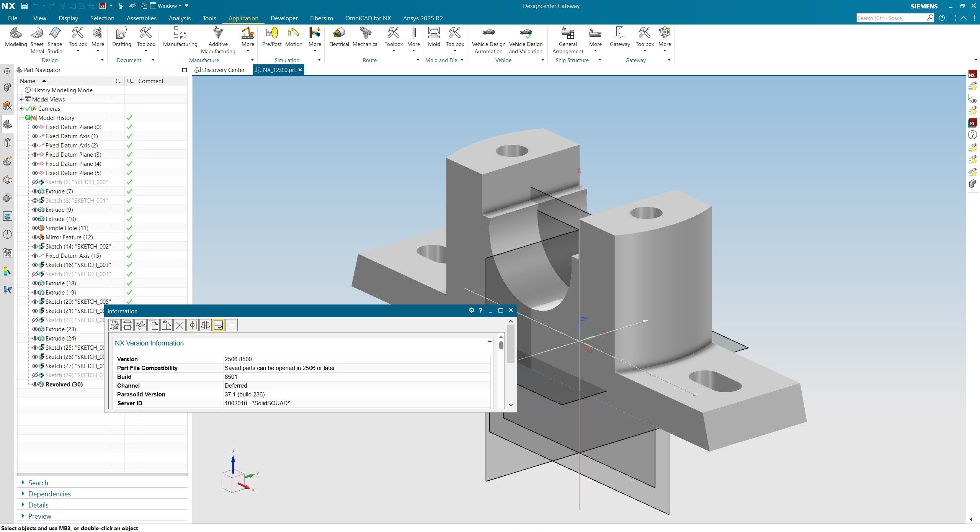980x532 pixels.
Task: Select the Fibersim tab
Action: [321, 18]
